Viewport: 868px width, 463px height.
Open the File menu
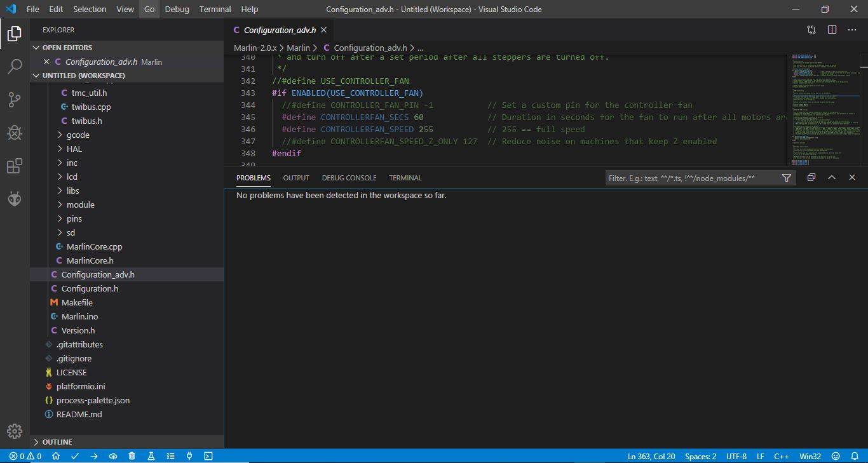(x=33, y=10)
